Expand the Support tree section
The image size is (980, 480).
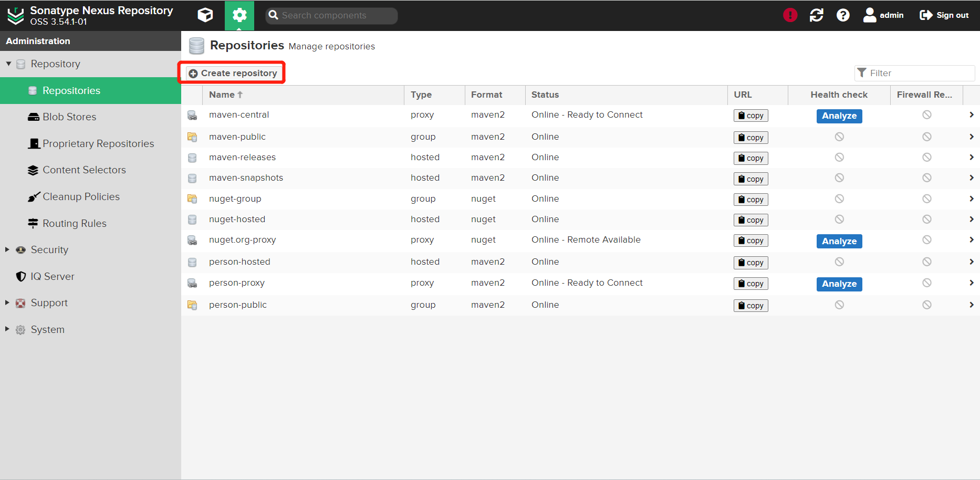(x=7, y=302)
